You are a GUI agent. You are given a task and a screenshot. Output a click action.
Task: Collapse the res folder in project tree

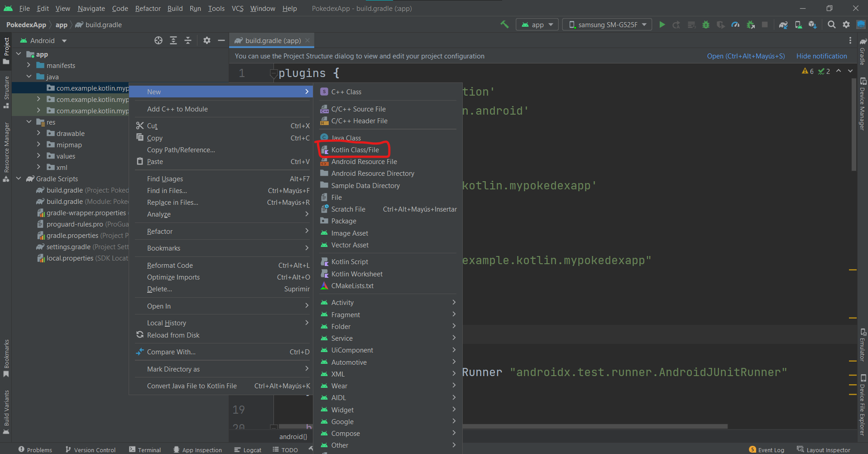tap(29, 122)
